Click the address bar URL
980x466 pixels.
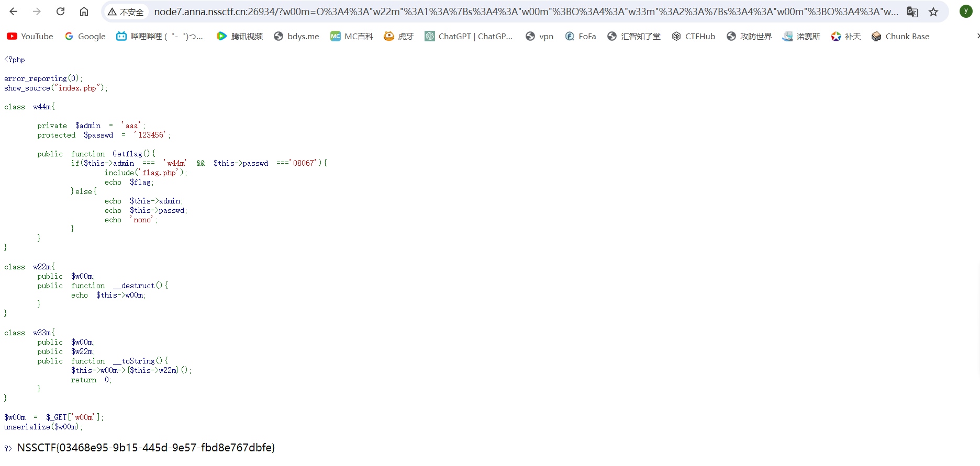pyautogui.click(x=526, y=12)
